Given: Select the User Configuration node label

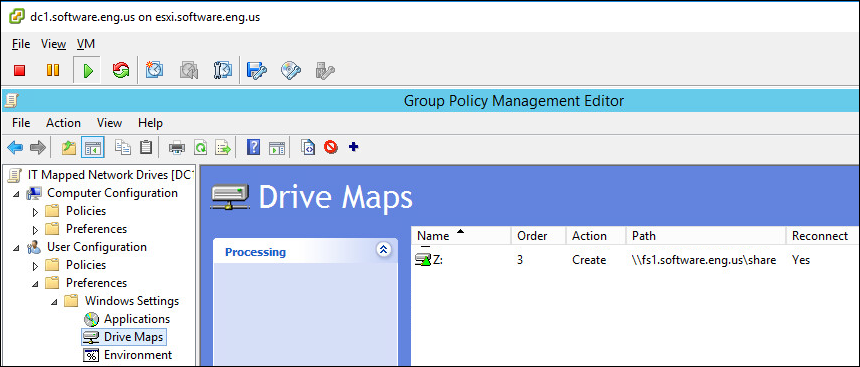Looking at the screenshot, I should coord(97,247).
